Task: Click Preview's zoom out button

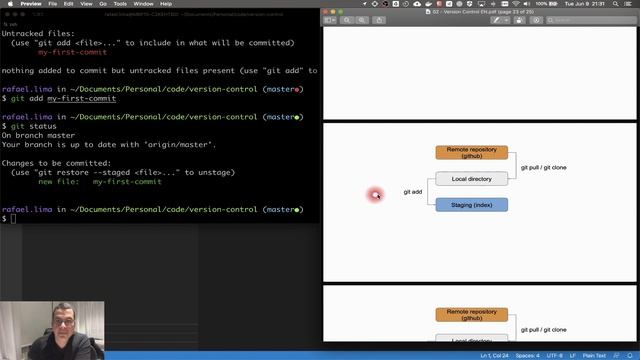Action: (x=347, y=20)
